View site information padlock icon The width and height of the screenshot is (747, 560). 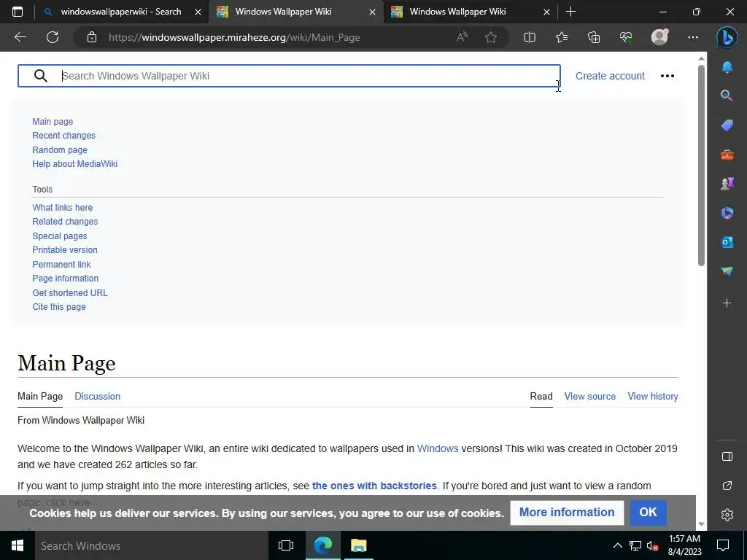(92, 37)
